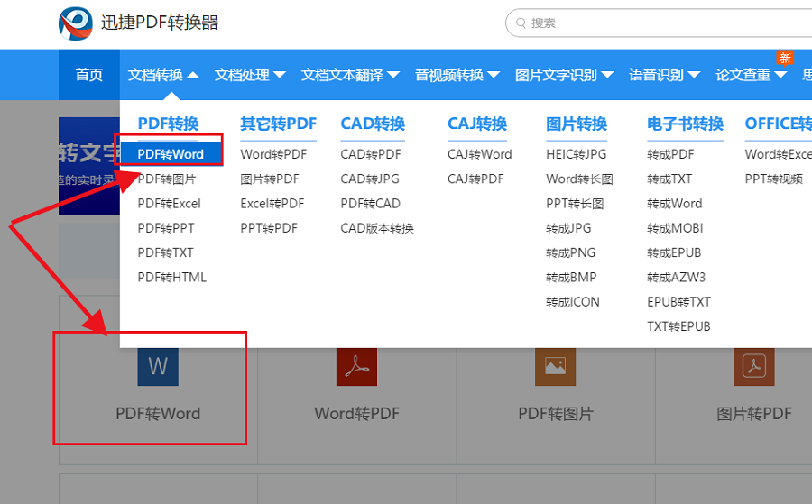Click the PDF转图片 card picture icon
This screenshot has width=812, height=504.
tap(555, 366)
